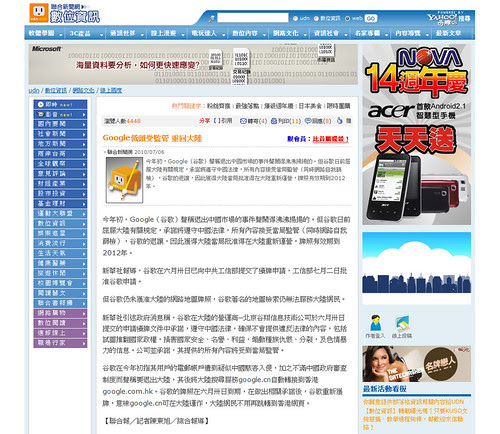
Task: Click the 線上投稿 submission icon
Action: tap(402, 323)
